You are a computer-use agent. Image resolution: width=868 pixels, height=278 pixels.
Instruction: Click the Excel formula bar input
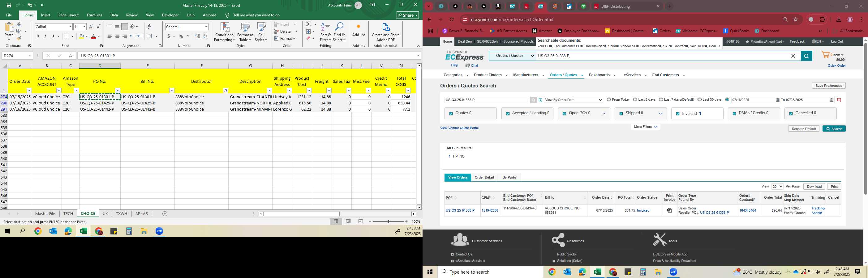(247, 56)
